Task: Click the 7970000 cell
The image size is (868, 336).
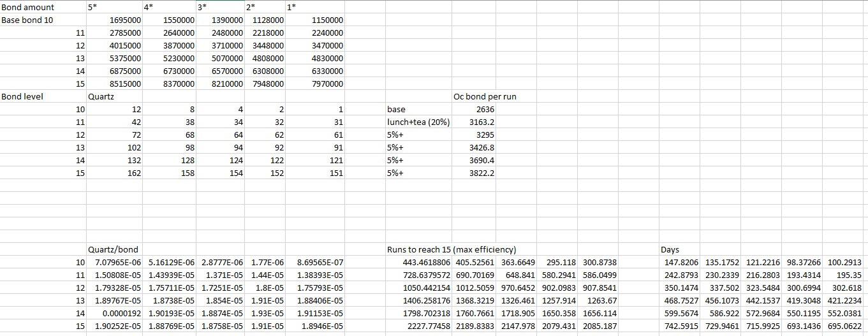Action: (315, 84)
